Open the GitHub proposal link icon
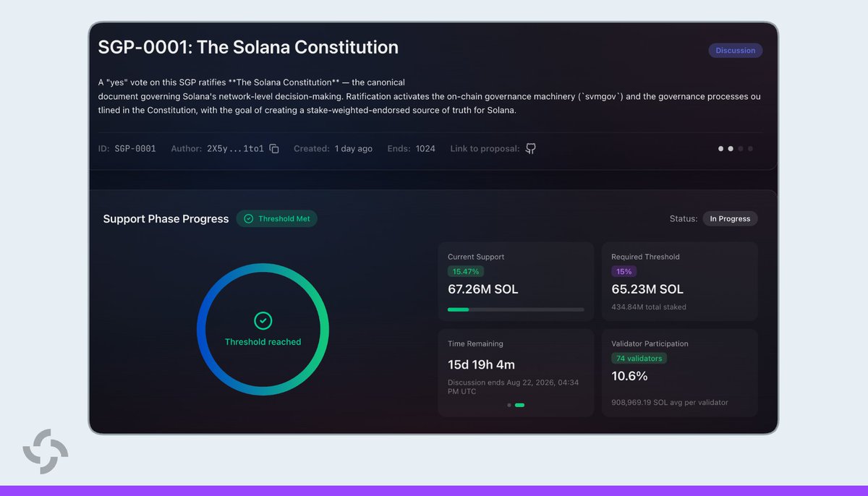868x496 pixels. (531, 148)
